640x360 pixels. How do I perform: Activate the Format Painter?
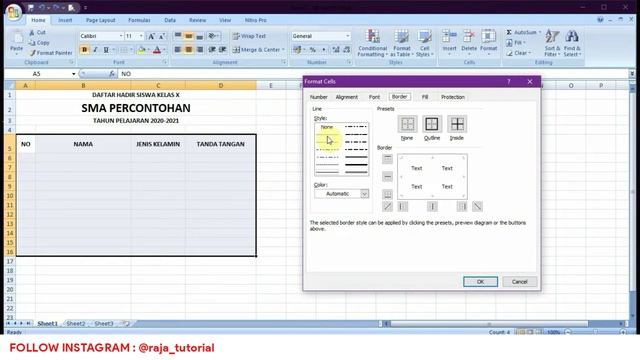click(51, 53)
